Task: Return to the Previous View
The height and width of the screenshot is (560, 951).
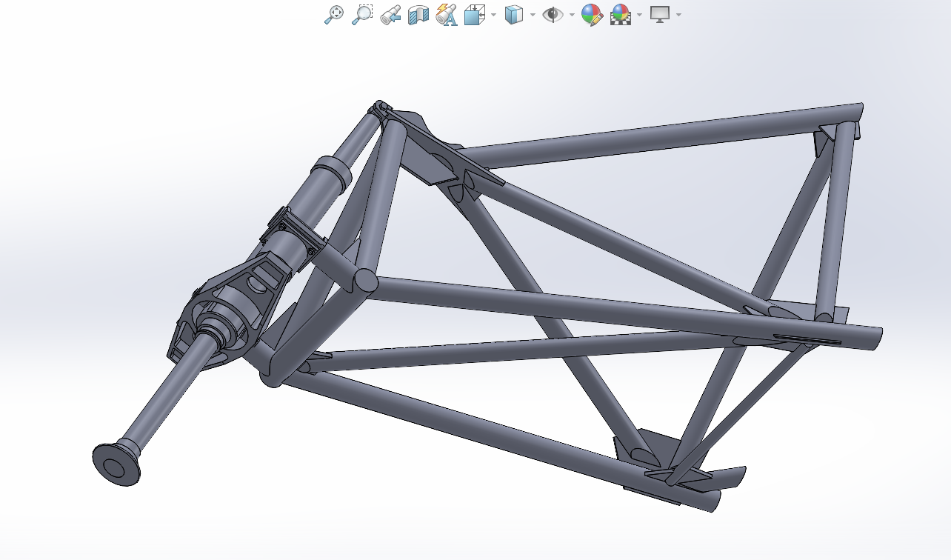Action: pos(390,14)
